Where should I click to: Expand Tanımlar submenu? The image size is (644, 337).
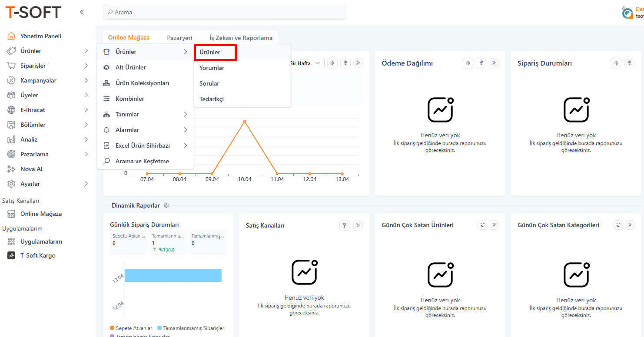146,114
